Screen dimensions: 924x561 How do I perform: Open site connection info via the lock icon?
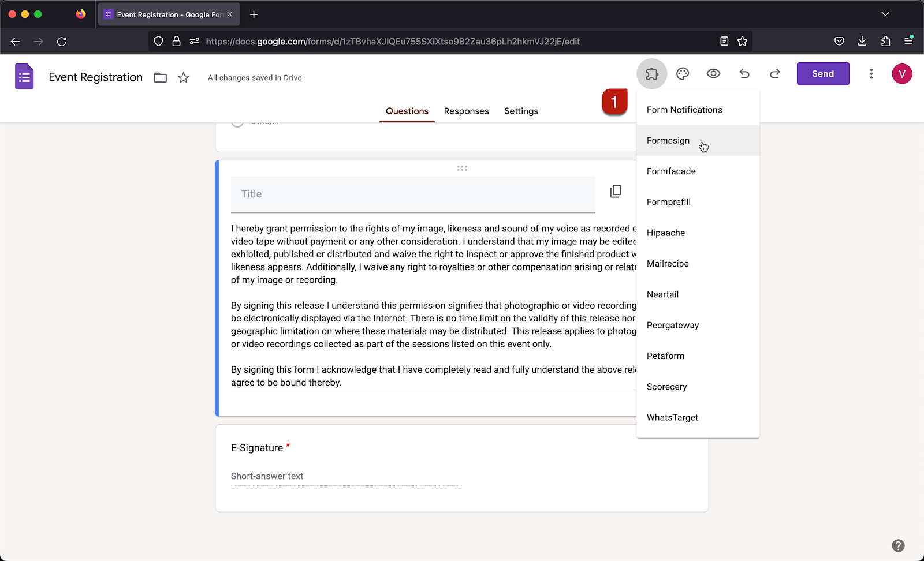(177, 41)
